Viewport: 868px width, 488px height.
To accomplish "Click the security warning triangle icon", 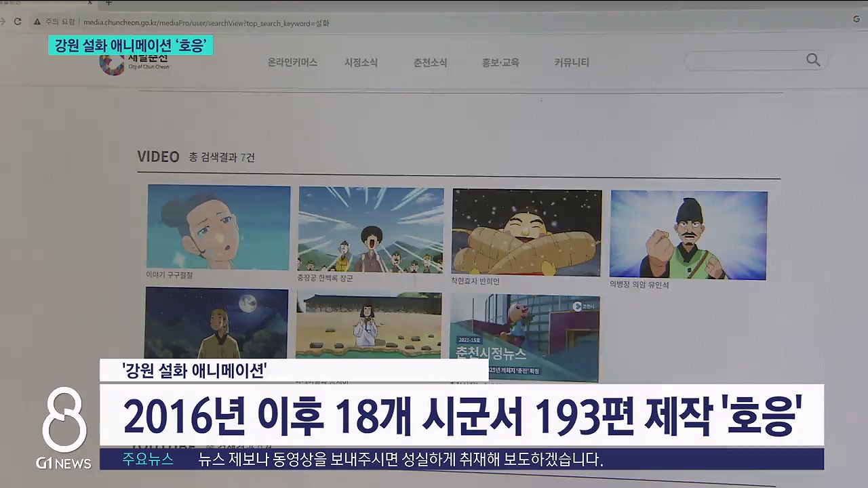I will [x=37, y=22].
